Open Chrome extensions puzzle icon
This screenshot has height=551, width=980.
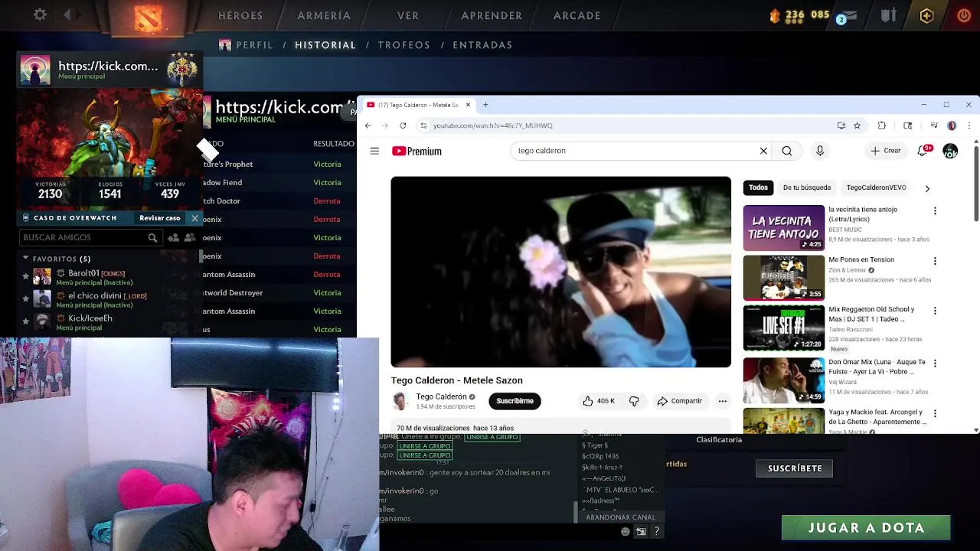(x=881, y=126)
